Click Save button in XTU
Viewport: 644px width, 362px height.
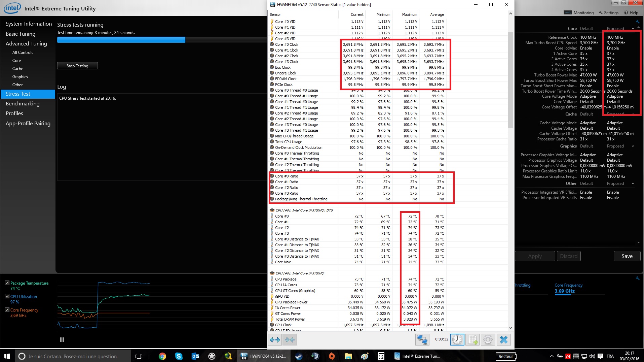tap(627, 256)
